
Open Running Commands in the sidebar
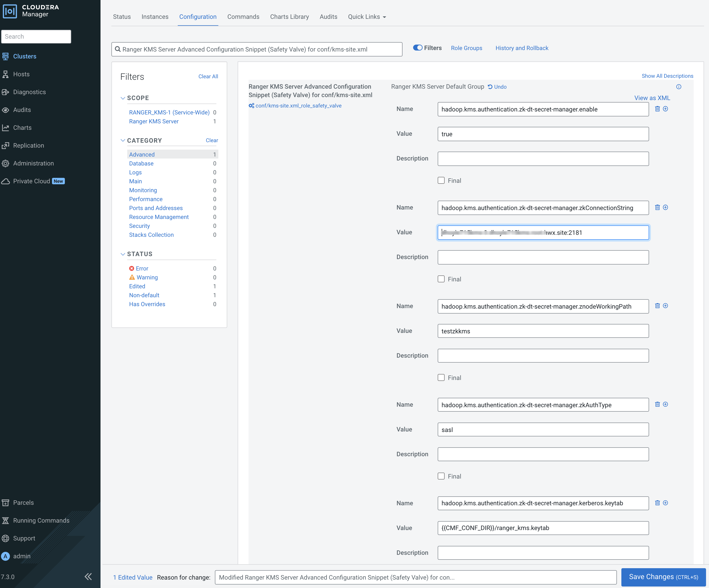[41, 520]
